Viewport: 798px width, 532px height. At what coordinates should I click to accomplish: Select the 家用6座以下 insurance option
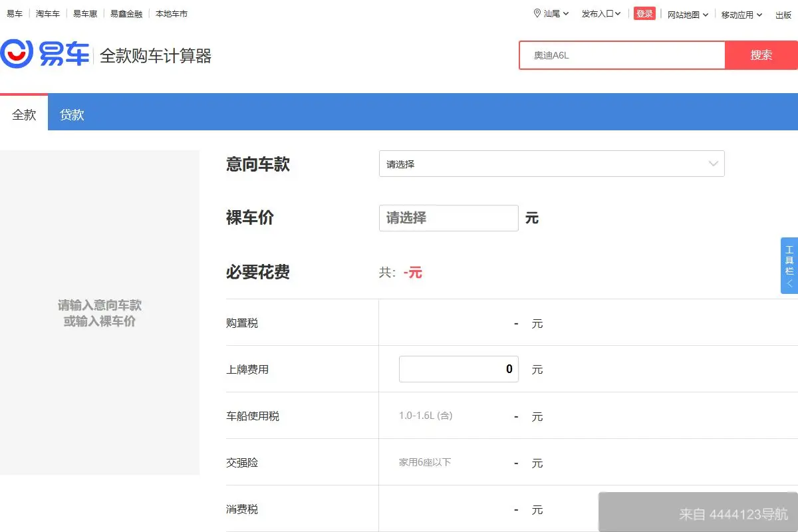425,462
